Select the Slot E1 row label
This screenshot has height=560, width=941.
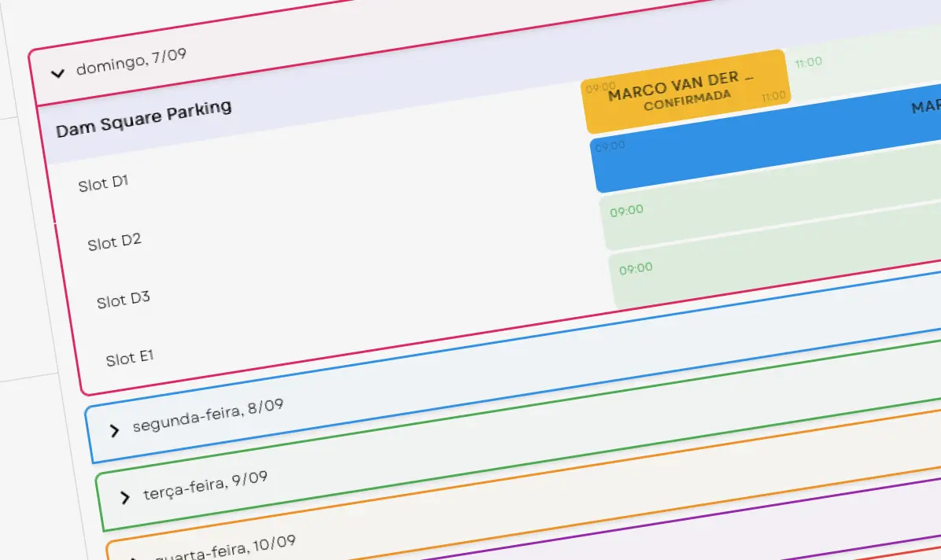[x=130, y=359]
